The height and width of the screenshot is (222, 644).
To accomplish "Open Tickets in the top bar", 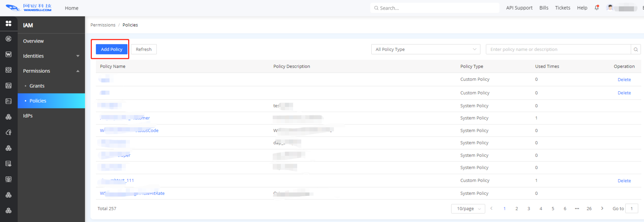I will 562,8.
